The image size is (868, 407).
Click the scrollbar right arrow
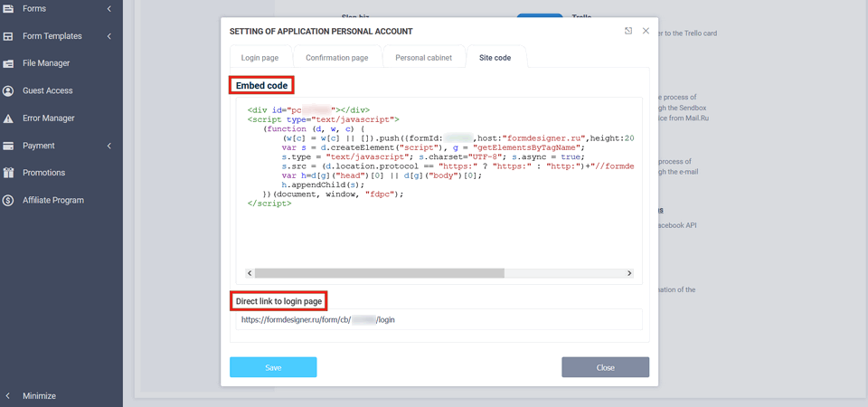tap(629, 273)
